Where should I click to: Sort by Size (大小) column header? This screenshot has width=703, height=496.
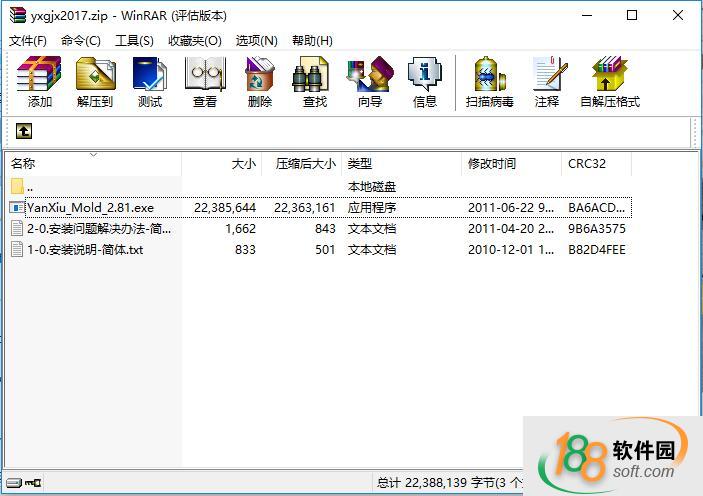point(243,163)
